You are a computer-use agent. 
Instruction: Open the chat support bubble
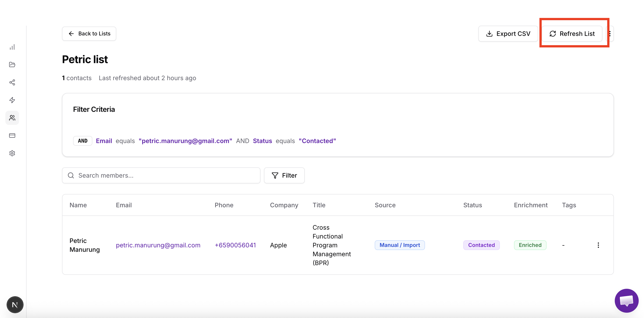[x=626, y=301]
